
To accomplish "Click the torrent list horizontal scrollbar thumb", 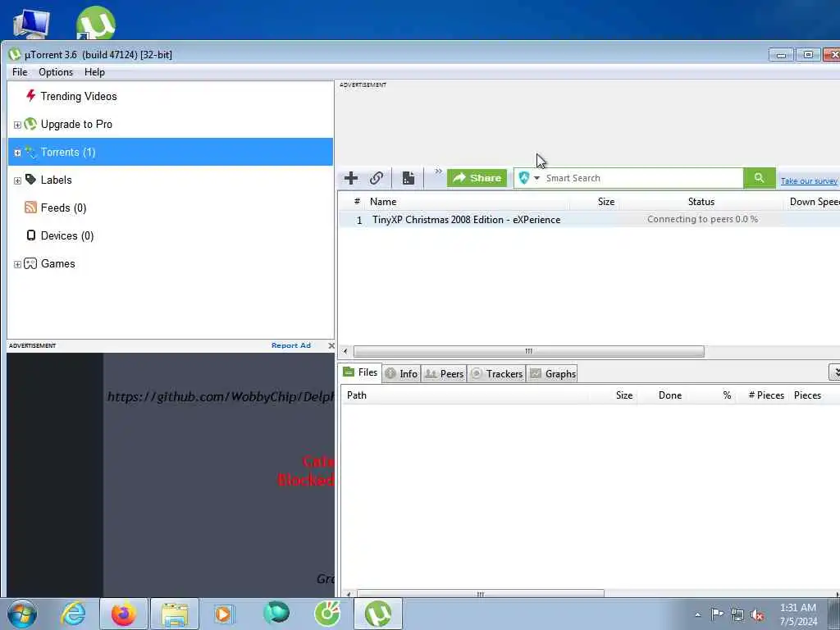I will (529, 351).
